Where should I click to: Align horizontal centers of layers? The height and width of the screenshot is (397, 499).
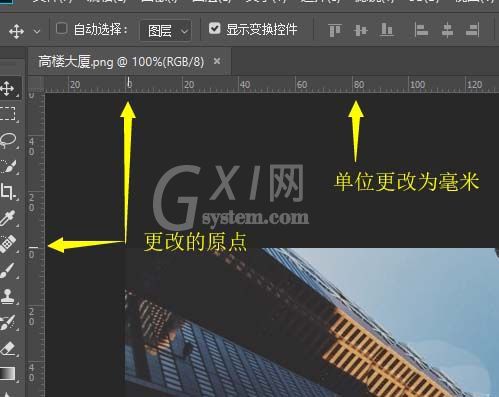(447, 30)
